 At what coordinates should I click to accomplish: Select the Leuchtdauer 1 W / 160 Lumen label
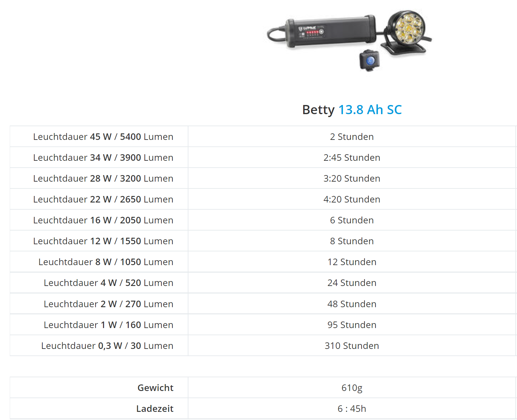108,325
